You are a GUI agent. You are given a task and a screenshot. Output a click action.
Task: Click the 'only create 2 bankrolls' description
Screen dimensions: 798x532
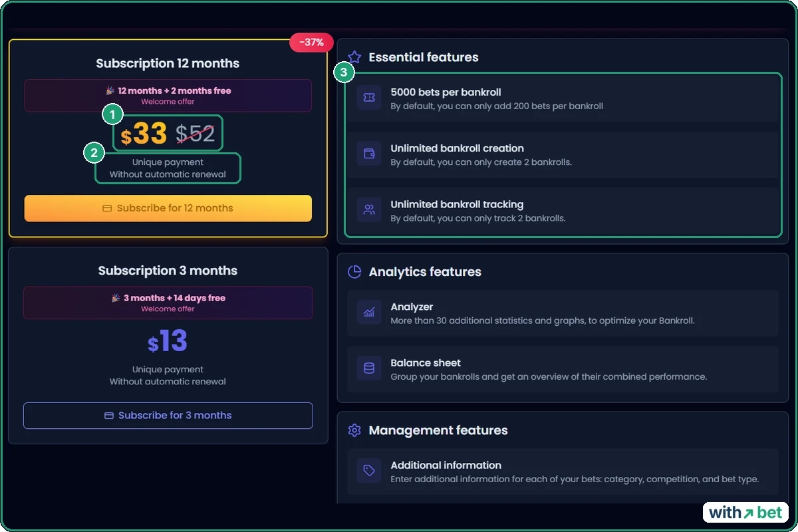click(481, 162)
